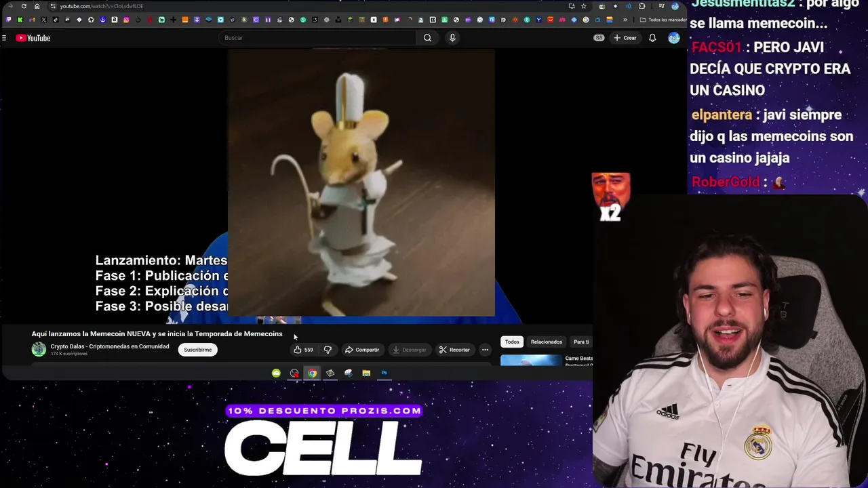Click the YouTube search magnifier button

point(427,38)
